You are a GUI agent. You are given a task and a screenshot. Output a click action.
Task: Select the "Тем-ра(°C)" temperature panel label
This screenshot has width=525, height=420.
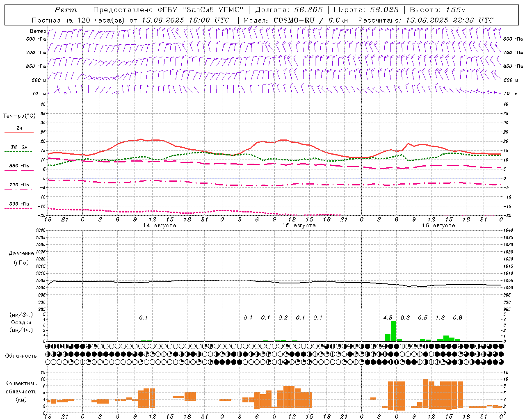point(19,116)
